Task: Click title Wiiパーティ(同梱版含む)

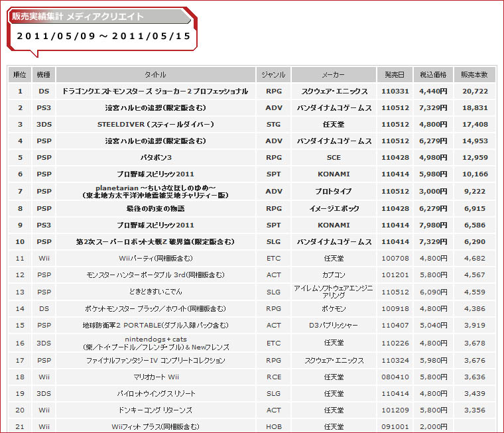Action: coord(156,259)
